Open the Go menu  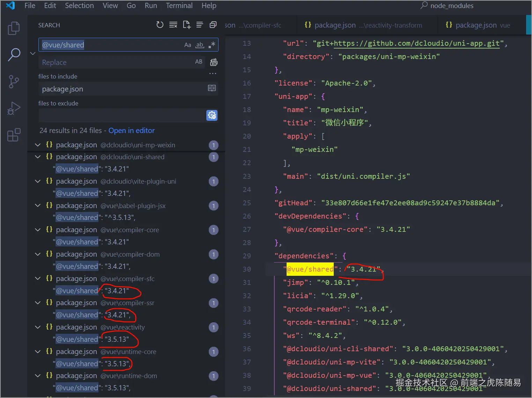click(131, 6)
